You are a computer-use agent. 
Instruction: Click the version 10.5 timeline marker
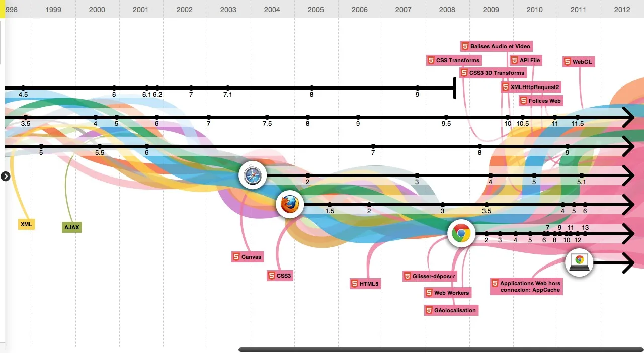point(523,118)
